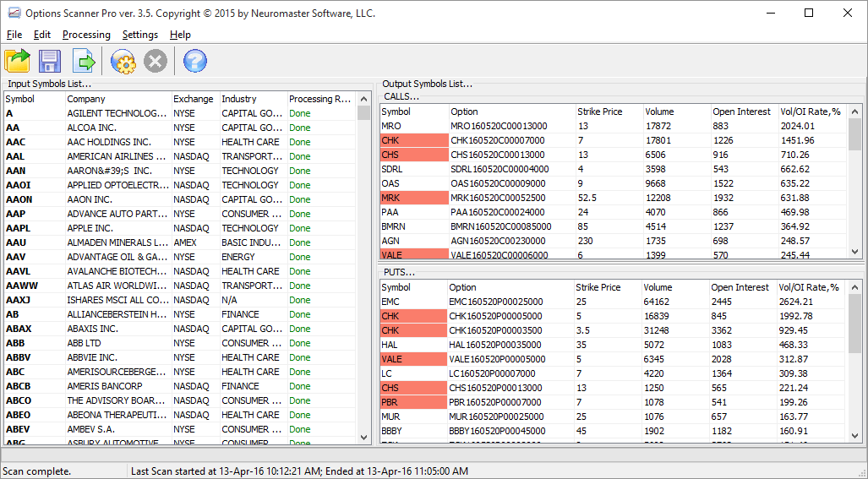Select highlighted MRK symbol in CALLS
This screenshot has height=479, width=868.
[414, 198]
